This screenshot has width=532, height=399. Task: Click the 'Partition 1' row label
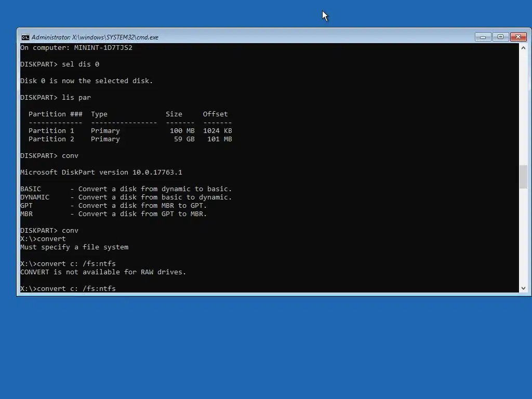51,130
